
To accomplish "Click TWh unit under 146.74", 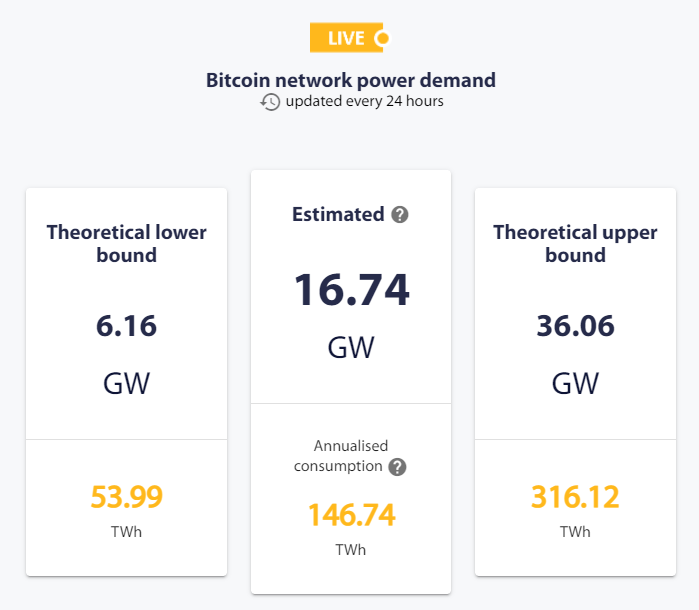I will 351,550.
